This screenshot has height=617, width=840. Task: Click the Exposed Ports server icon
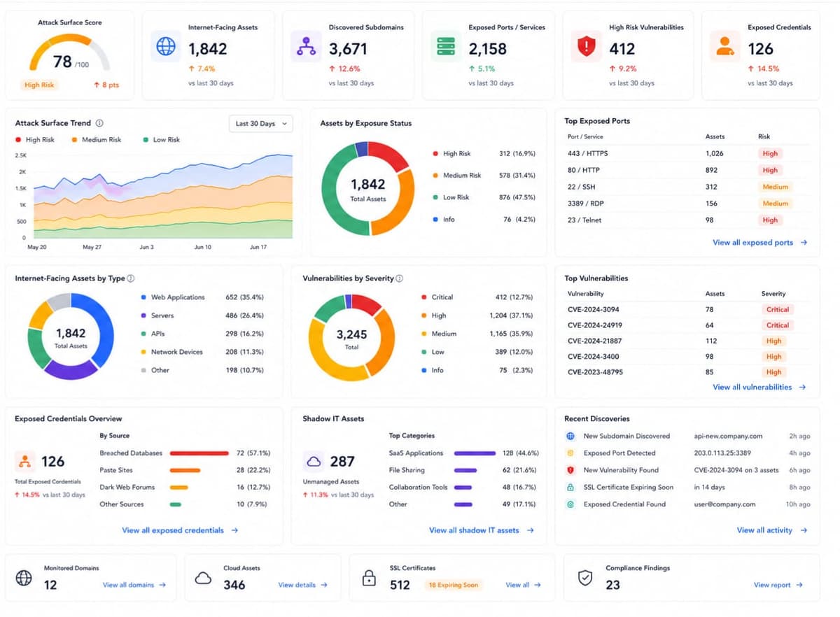[445, 46]
